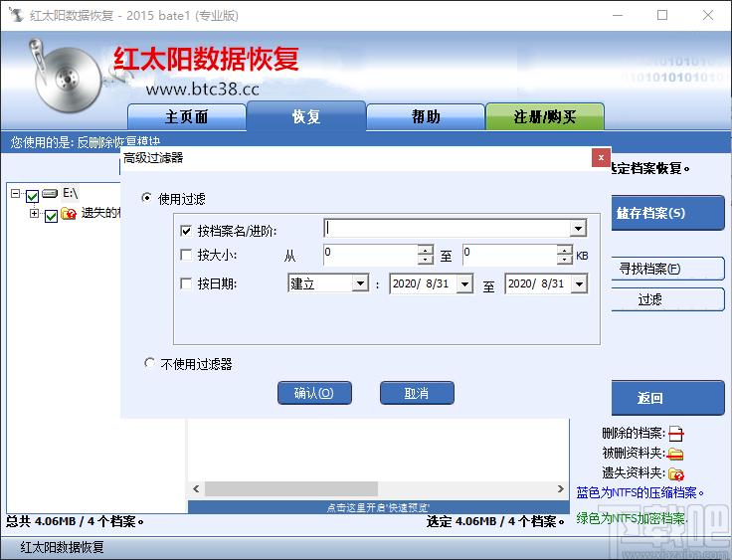
Task: Click the horizontal scrollbar thumb
Action: pos(291,489)
